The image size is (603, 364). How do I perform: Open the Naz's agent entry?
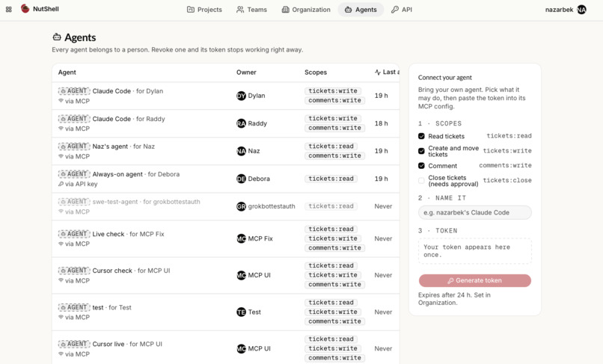pyautogui.click(x=123, y=146)
